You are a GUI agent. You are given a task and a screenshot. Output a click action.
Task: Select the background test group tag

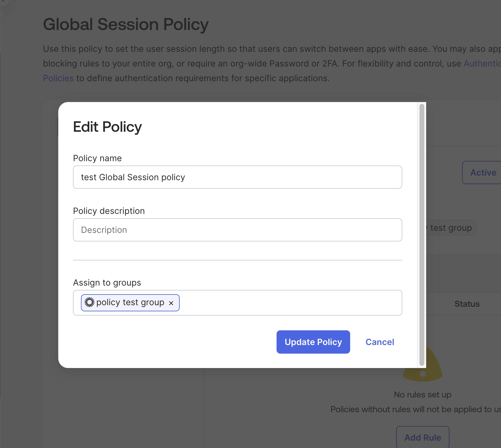click(451, 228)
